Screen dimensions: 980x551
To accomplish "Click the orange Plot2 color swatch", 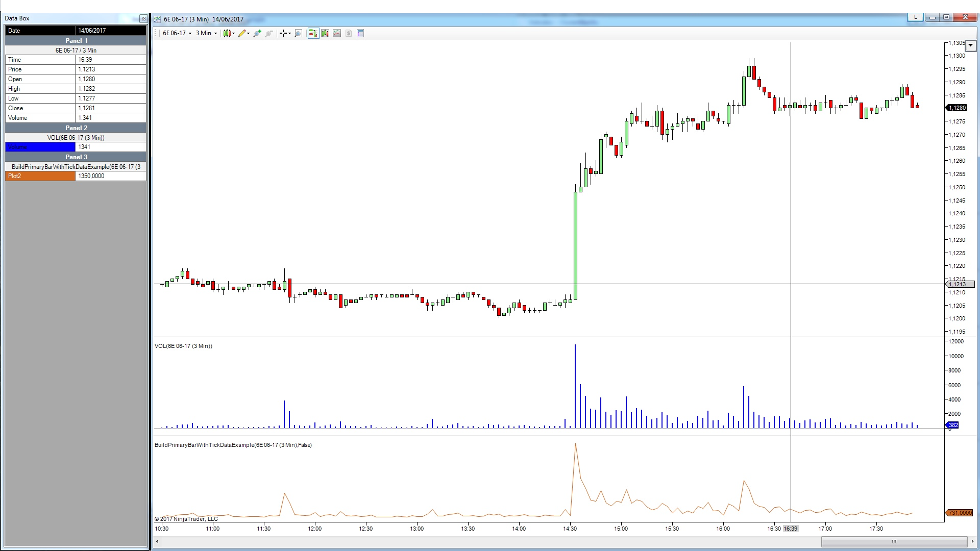I will tap(40, 176).
